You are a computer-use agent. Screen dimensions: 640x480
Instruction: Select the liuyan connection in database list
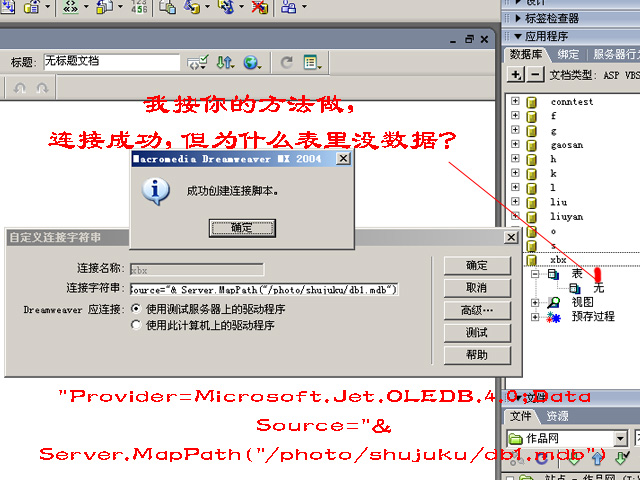(x=567, y=217)
